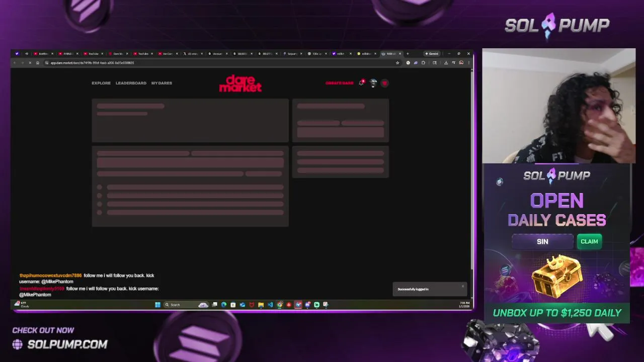Click the globe icon next to SOLPUMP.COM
The width and height of the screenshot is (644, 362).
tap(18, 344)
